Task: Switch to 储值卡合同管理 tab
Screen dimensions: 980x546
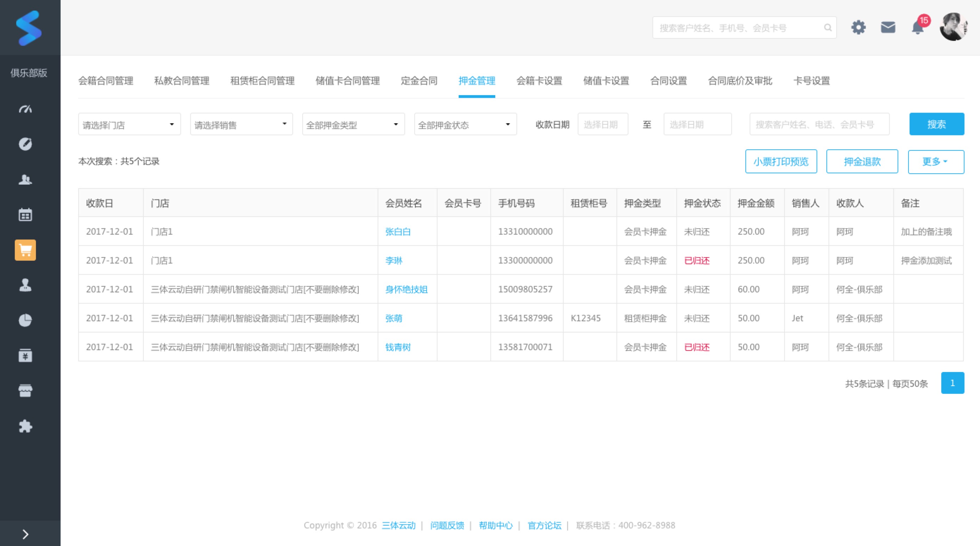Action: [348, 81]
